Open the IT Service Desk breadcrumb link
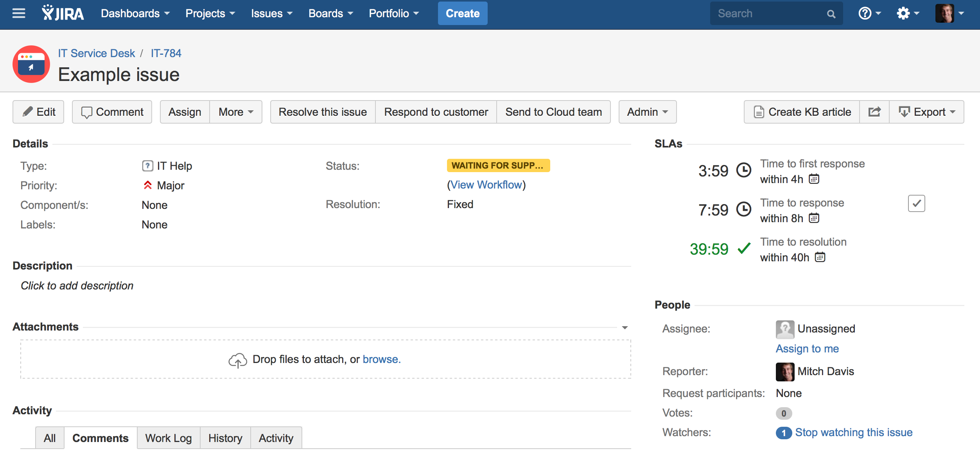This screenshot has width=980, height=460. pos(97,53)
